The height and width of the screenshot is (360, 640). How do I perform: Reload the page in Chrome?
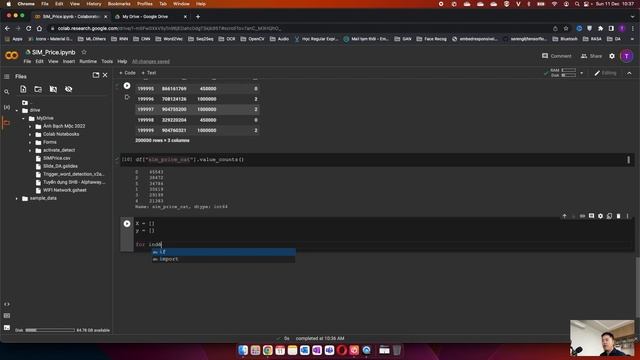[29, 29]
